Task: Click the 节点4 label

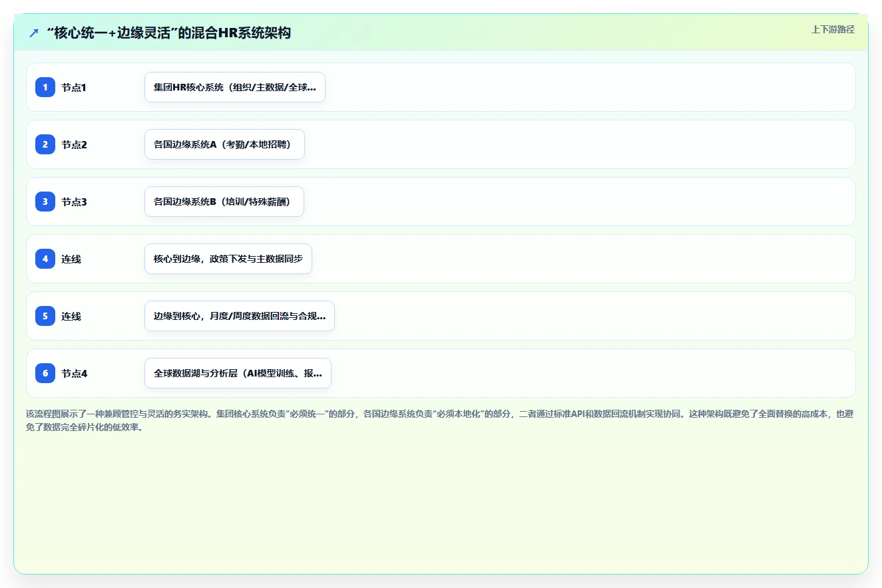Action: click(75, 373)
